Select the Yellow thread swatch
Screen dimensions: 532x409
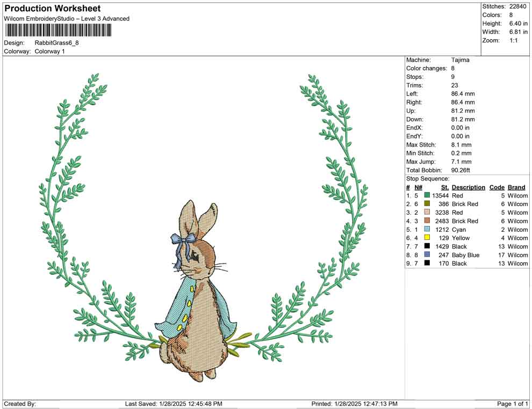pyautogui.click(x=427, y=238)
